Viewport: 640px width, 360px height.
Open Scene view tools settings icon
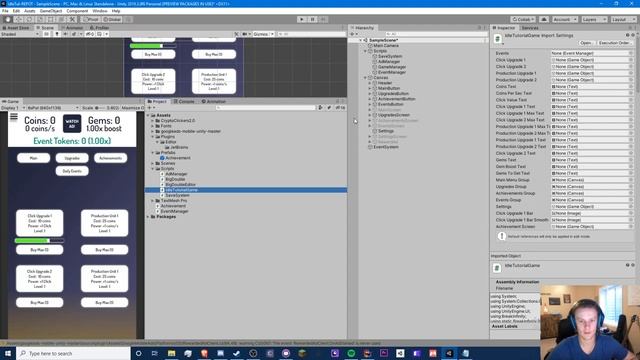pyautogui.click(x=236, y=34)
